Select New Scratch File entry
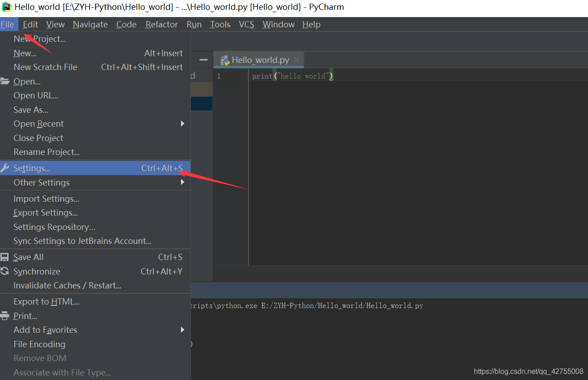588x380 pixels. coord(95,67)
